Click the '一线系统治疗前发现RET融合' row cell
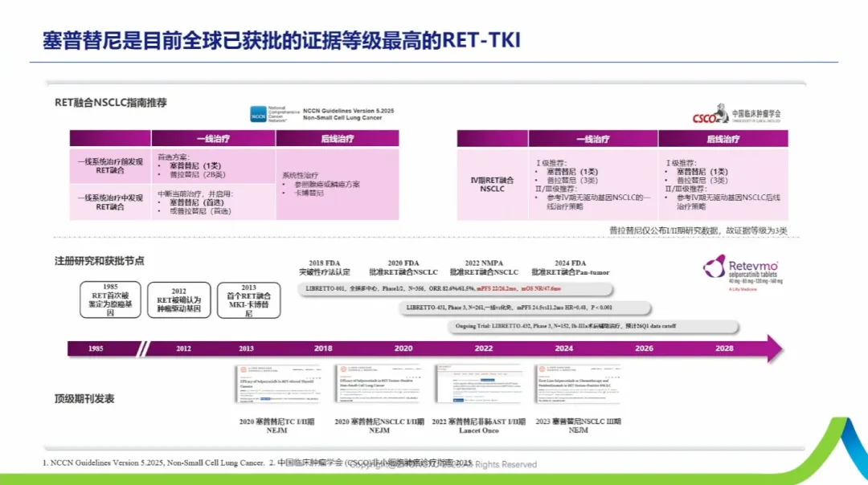This screenshot has width=868, height=485. point(110,166)
